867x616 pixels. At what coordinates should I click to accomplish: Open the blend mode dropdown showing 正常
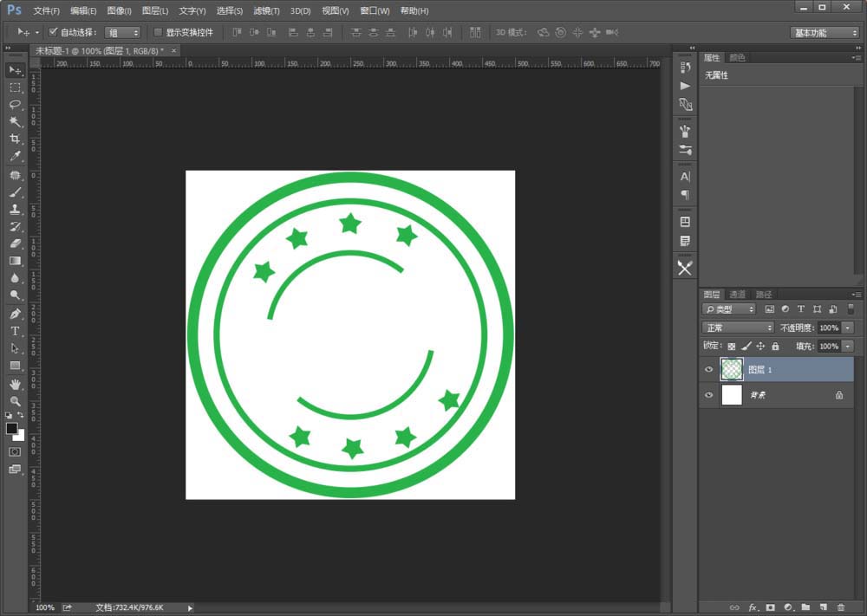[736, 327]
